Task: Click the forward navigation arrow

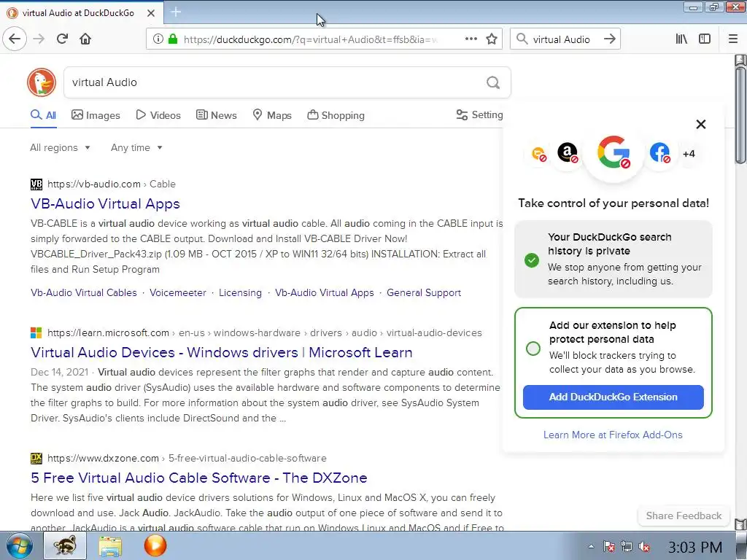Action: pyautogui.click(x=39, y=39)
